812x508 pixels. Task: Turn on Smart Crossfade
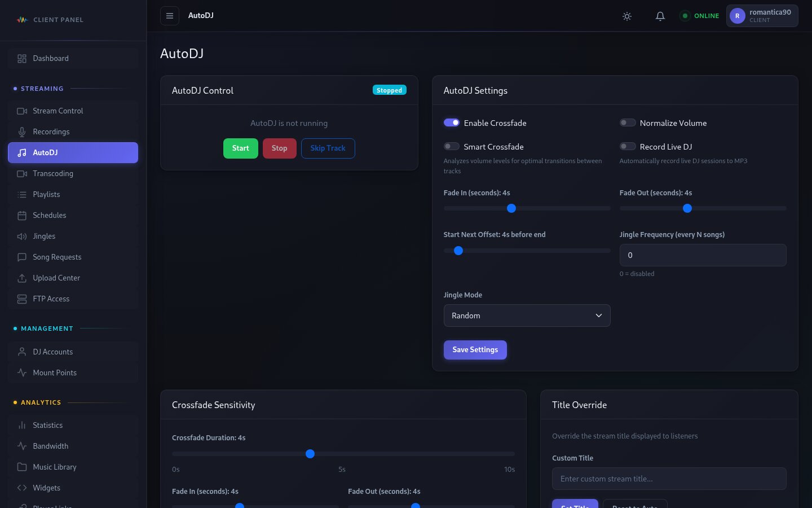[451, 146]
